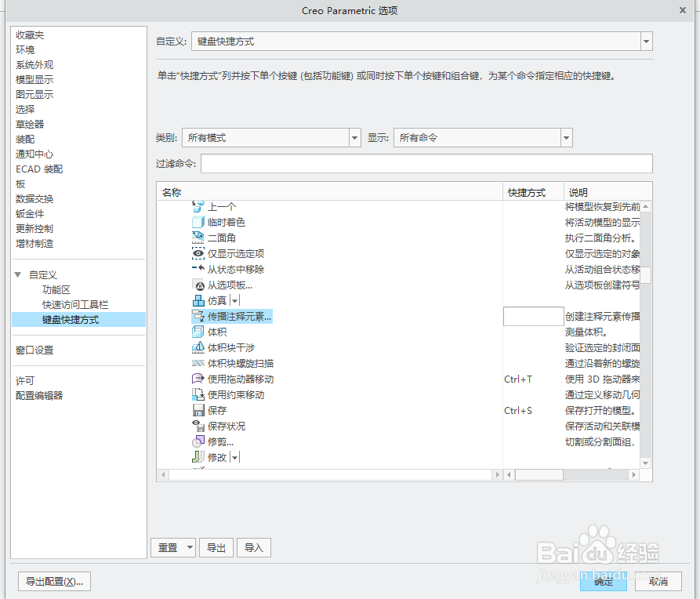Click 导出配置(X)... button
Image resolution: width=700 pixels, height=599 pixels.
pyautogui.click(x=54, y=581)
